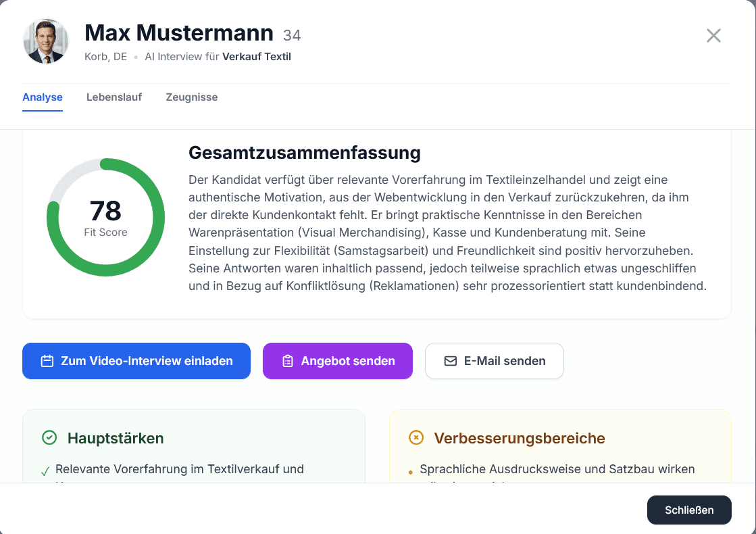Click the calendar icon in the video interview button
The height and width of the screenshot is (534, 756).
[47, 361]
